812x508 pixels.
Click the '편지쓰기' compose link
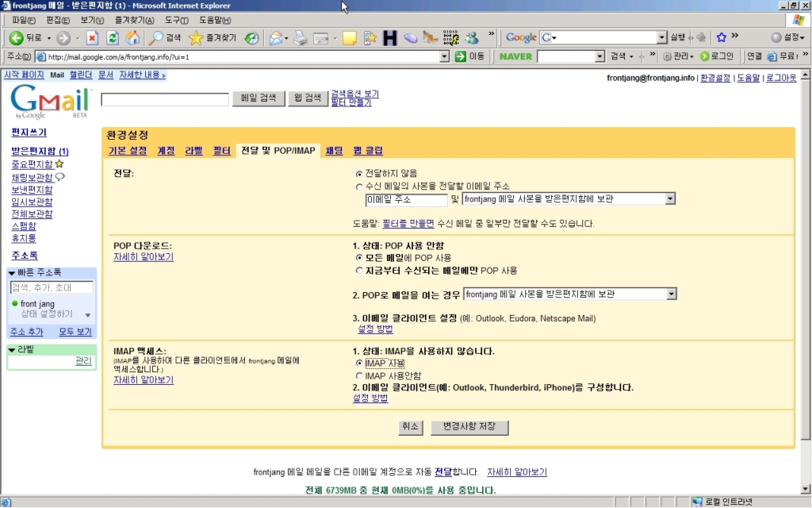coord(29,133)
